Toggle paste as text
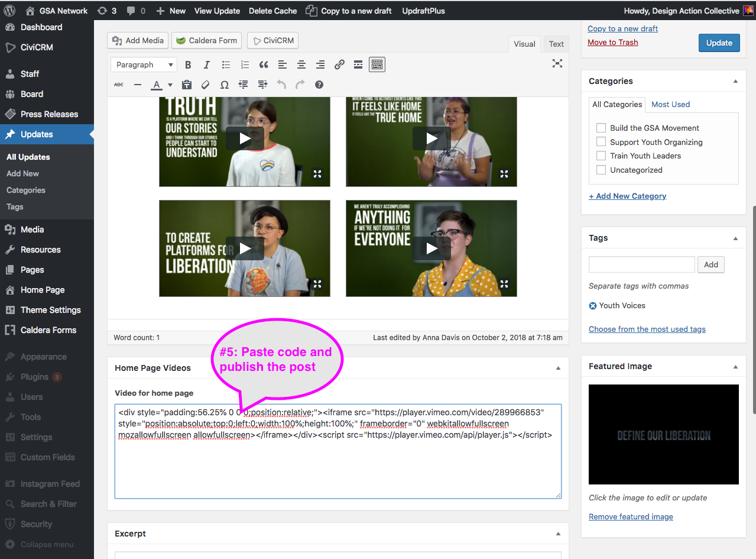This screenshot has width=756, height=559. pyautogui.click(x=187, y=85)
